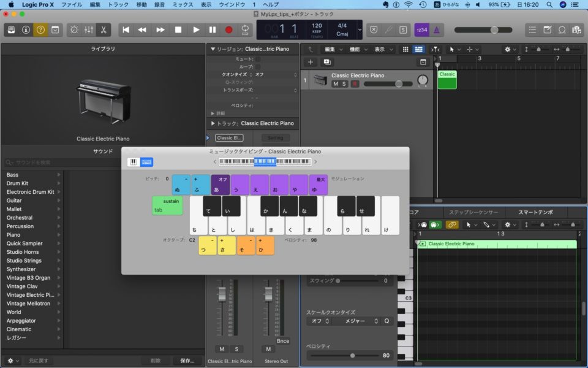588x368 pixels.
Task: Solo the Classic Electric Piano track
Action: (x=344, y=84)
